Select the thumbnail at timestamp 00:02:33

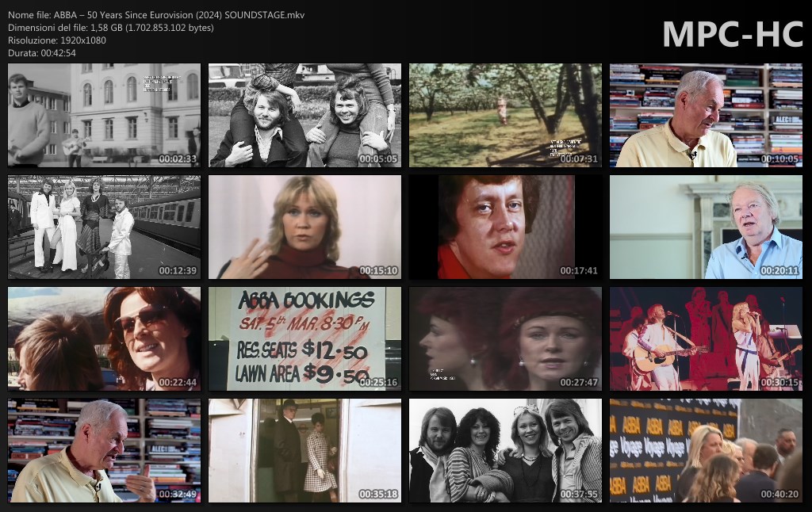click(104, 115)
